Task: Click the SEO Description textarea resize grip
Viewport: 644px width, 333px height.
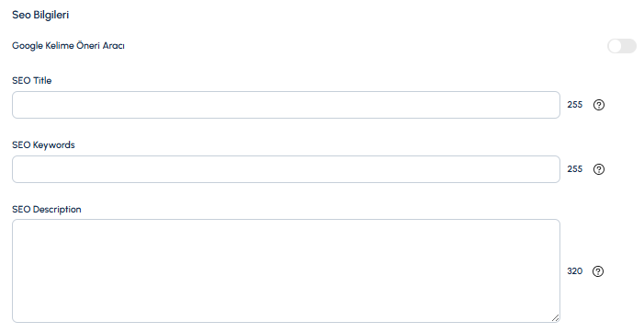Action: [555, 317]
